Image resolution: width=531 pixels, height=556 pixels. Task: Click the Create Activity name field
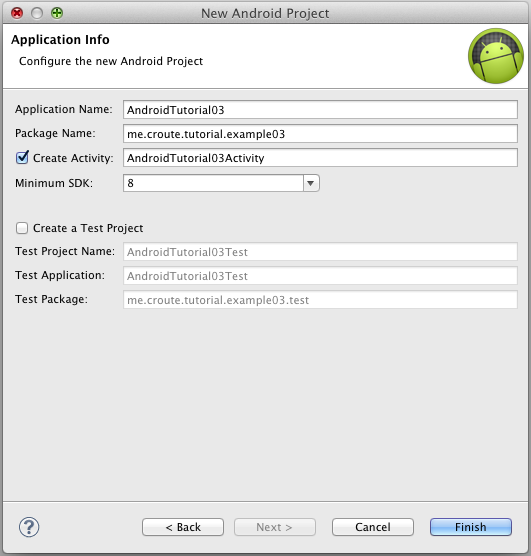[320, 157]
